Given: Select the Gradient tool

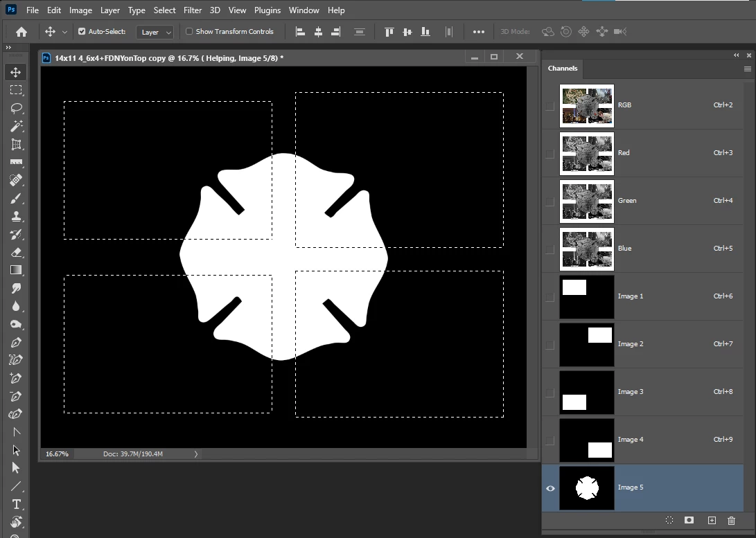Looking at the screenshot, I should tap(16, 270).
